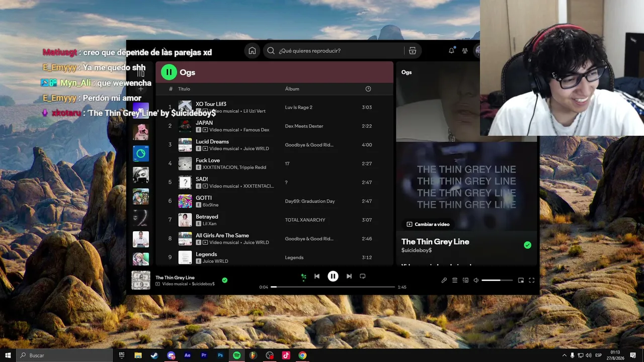
Task: Open the miniplayer
Action: [521, 280]
